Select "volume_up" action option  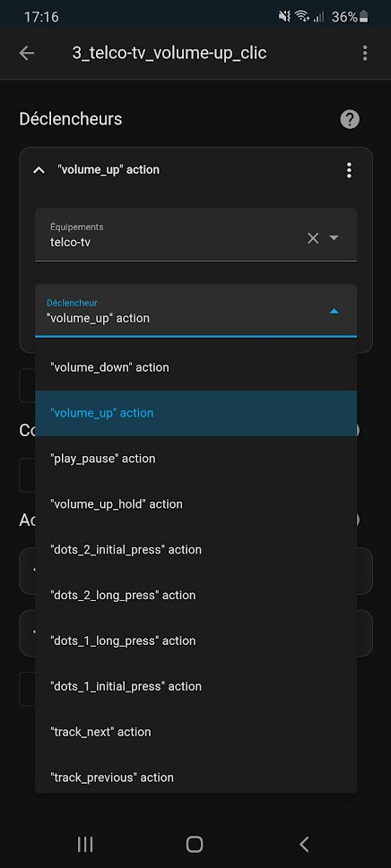tap(196, 413)
